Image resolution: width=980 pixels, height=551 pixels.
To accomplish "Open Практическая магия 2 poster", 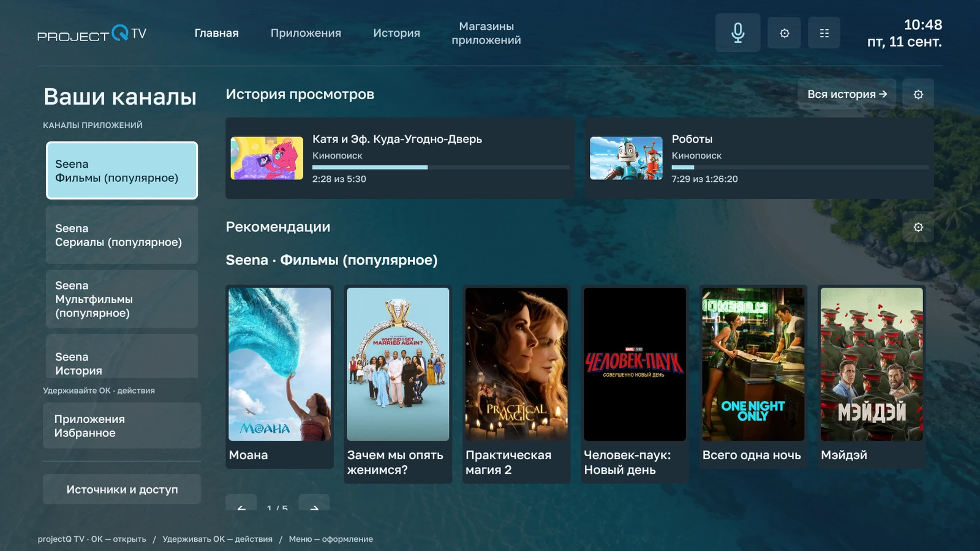I will (516, 364).
